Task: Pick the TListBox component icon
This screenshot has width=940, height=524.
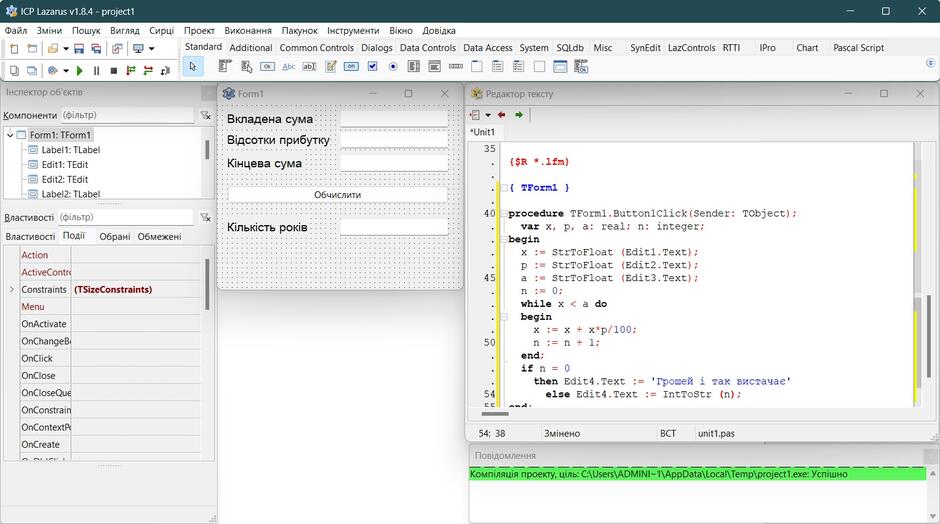Action: pyautogui.click(x=414, y=67)
